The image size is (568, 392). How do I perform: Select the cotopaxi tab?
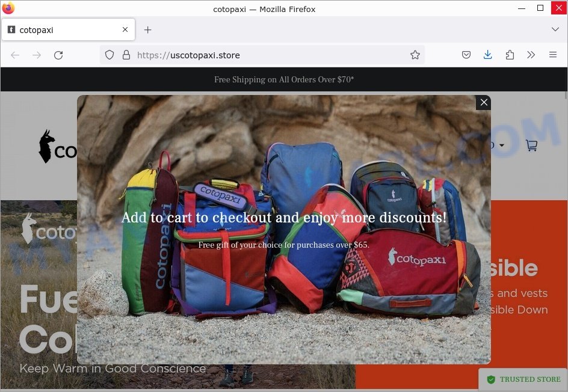click(x=68, y=29)
